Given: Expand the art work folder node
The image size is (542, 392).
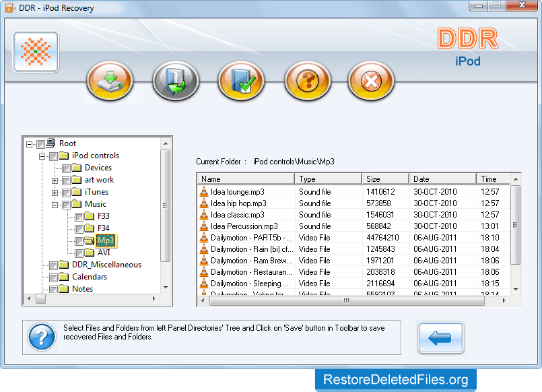Looking at the screenshot, I should pos(55,181).
